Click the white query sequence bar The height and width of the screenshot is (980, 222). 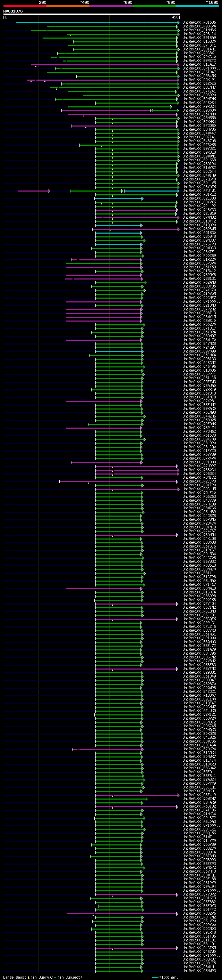[92, 14]
